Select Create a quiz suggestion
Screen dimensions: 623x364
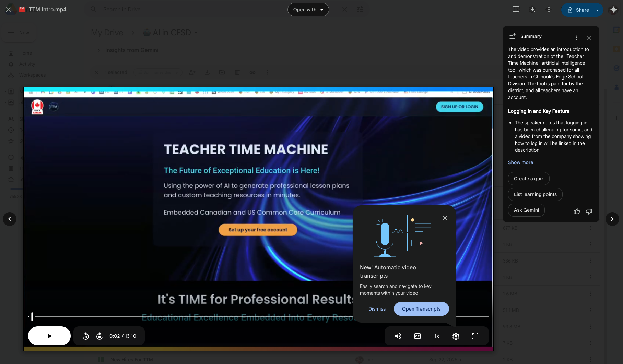coord(528,179)
